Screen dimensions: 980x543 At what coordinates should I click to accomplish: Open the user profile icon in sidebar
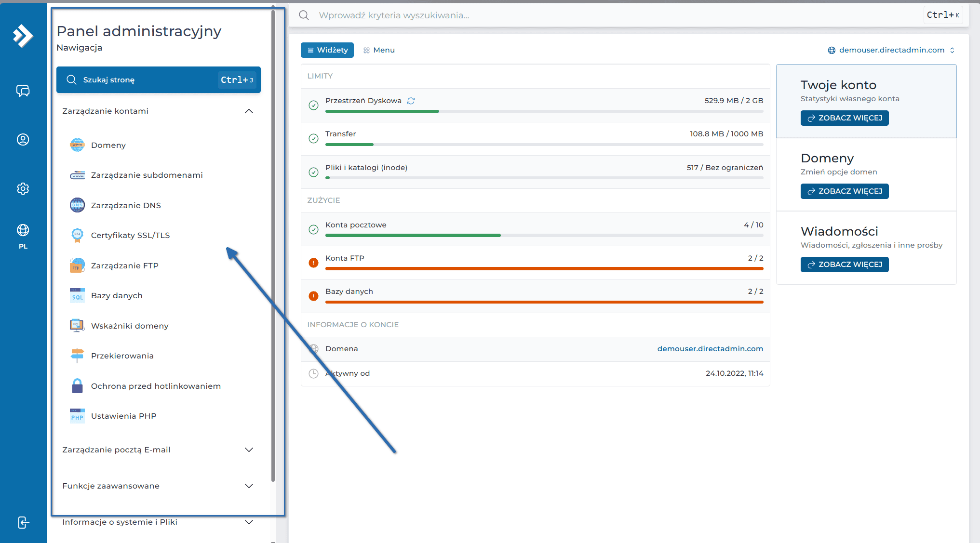[23, 140]
